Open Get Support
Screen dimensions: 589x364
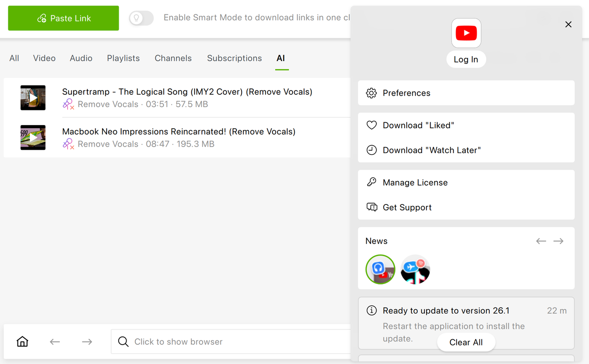(x=466, y=207)
